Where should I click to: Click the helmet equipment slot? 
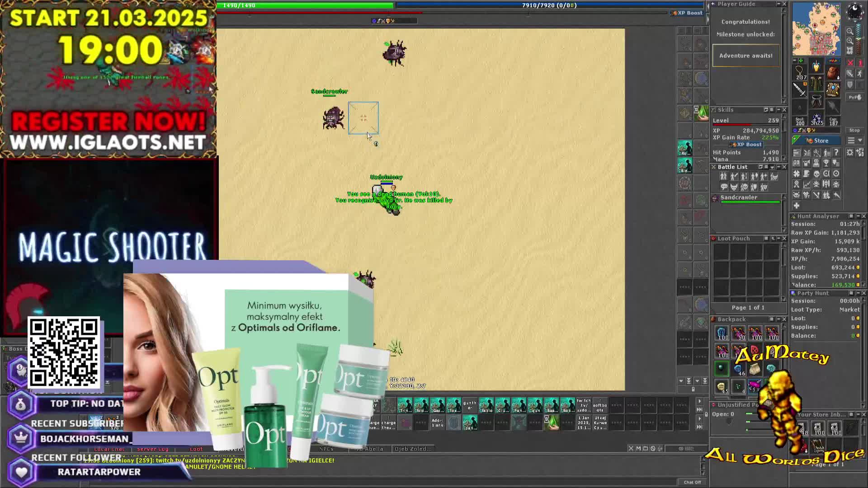click(x=816, y=67)
